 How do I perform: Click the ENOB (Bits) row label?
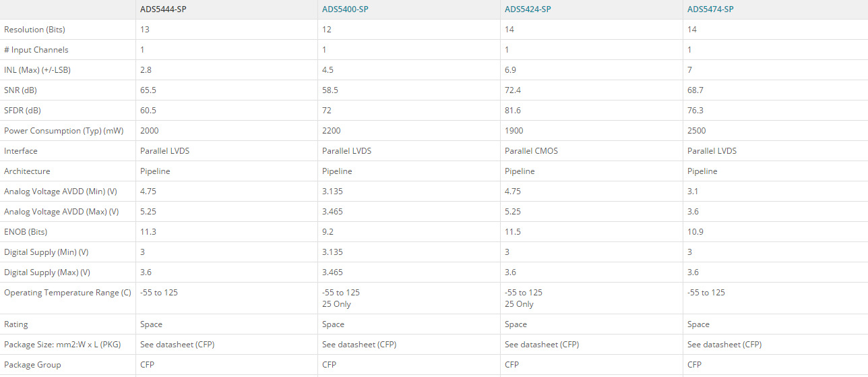[x=26, y=232]
